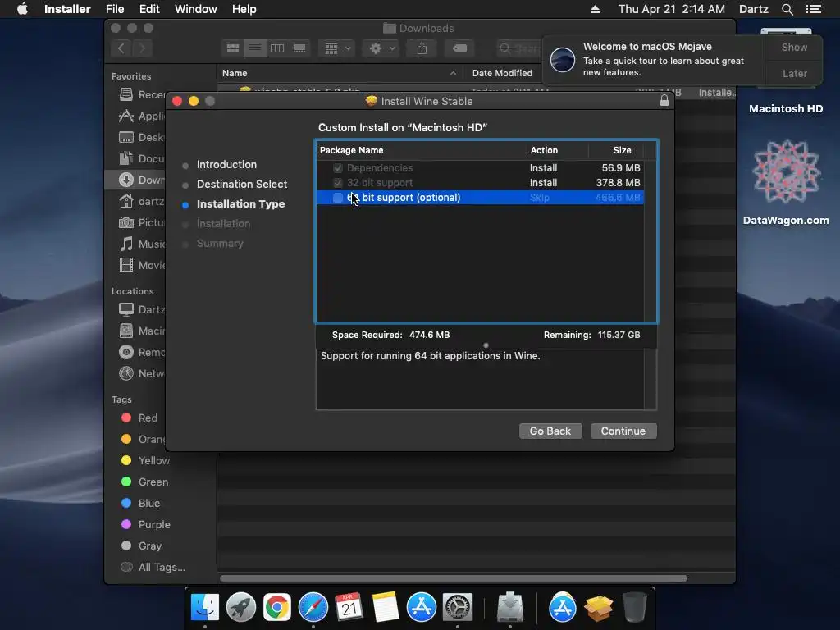The height and width of the screenshot is (630, 840).
Task: Open Spotlight search magnifier icon
Action: pos(787,9)
